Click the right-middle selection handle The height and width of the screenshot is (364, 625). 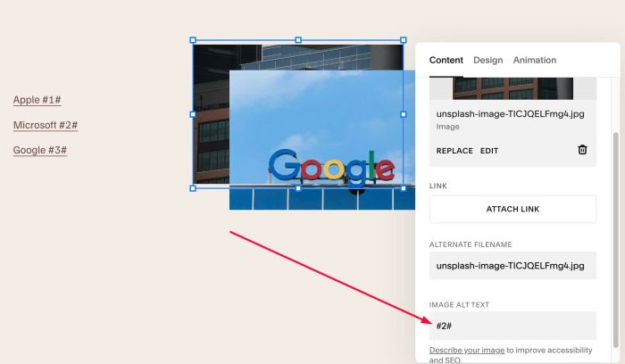[404, 114]
